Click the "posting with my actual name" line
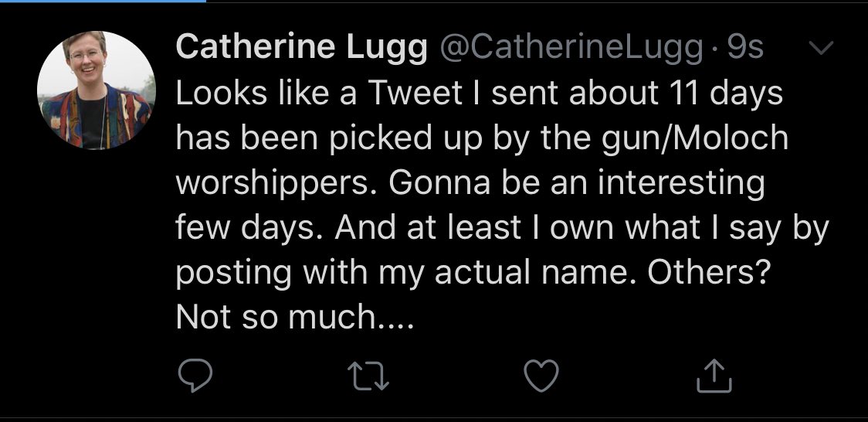 coord(405,272)
